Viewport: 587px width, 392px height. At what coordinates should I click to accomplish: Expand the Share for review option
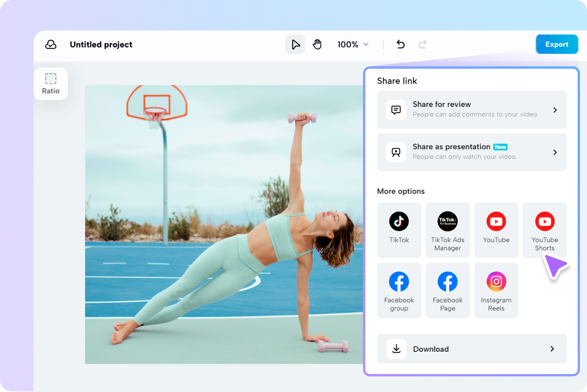(x=471, y=110)
